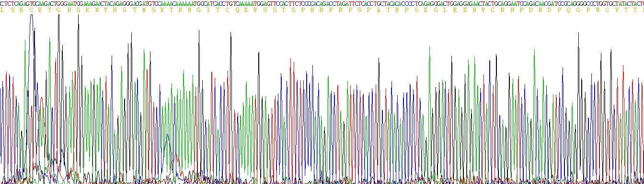Select amino acid A between P and T
Screen dimensions: 644x184
379,10
